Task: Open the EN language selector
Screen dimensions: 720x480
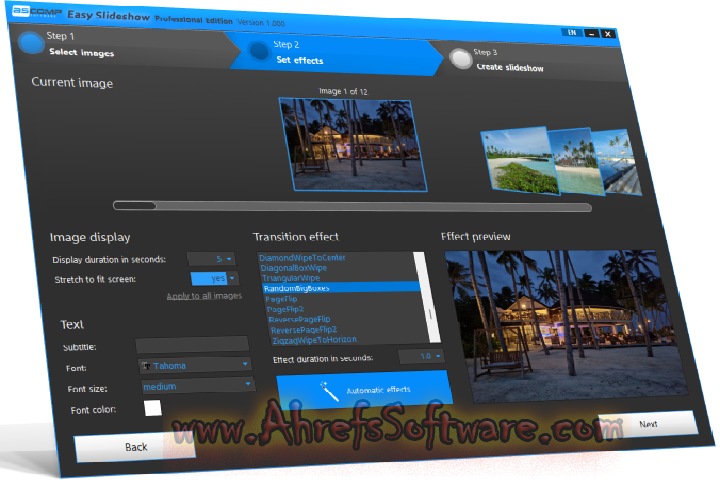Action: 571,32
